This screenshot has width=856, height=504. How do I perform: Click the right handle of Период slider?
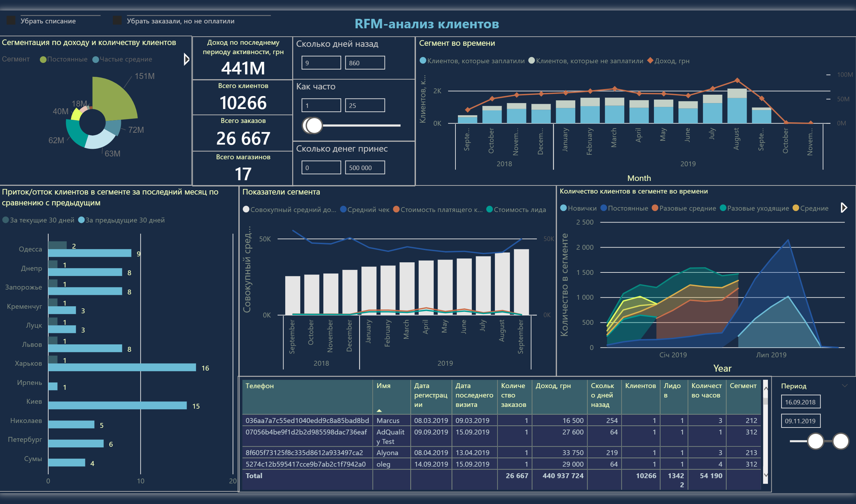(841, 441)
